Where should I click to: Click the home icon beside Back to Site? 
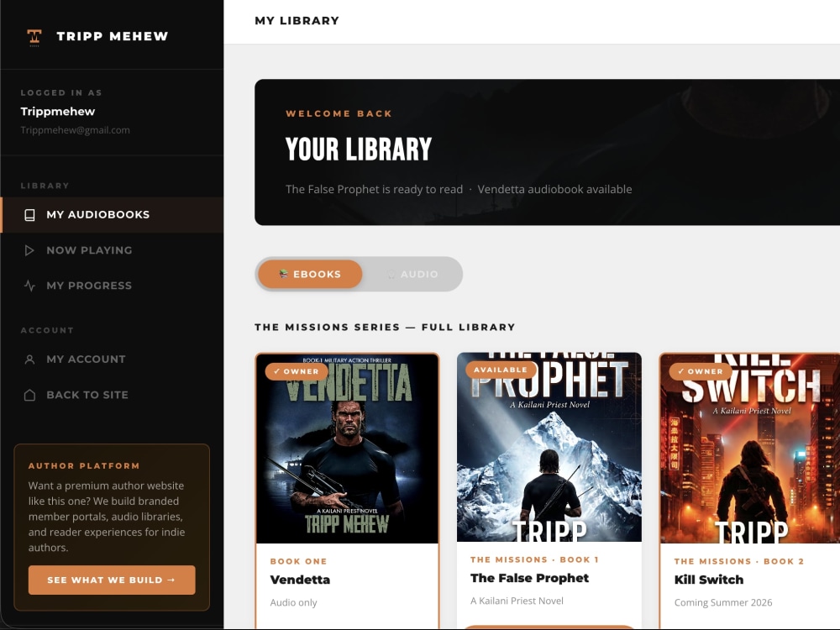coord(29,395)
